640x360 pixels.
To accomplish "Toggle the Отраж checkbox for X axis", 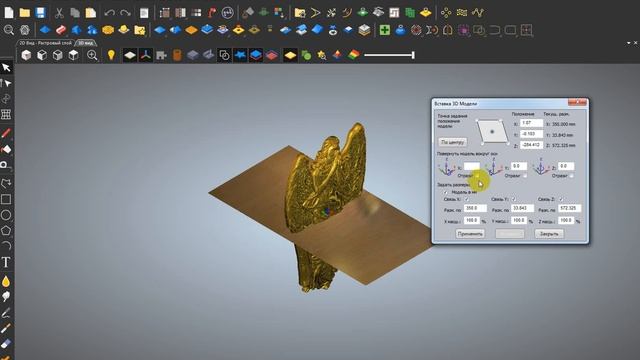I will (x=478, y=176).
